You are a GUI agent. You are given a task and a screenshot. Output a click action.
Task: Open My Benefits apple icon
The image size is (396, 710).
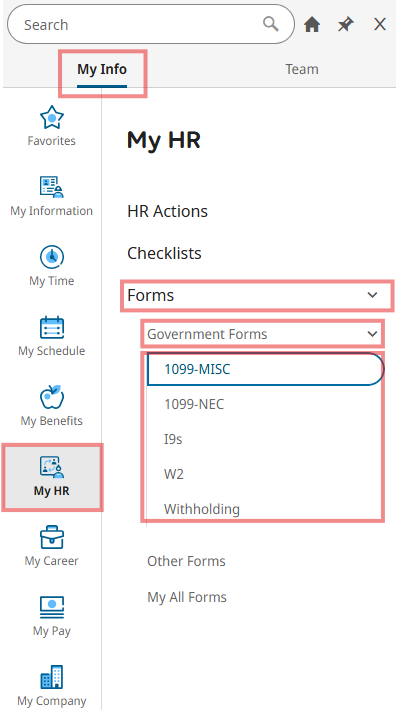(x=52, y=397)
